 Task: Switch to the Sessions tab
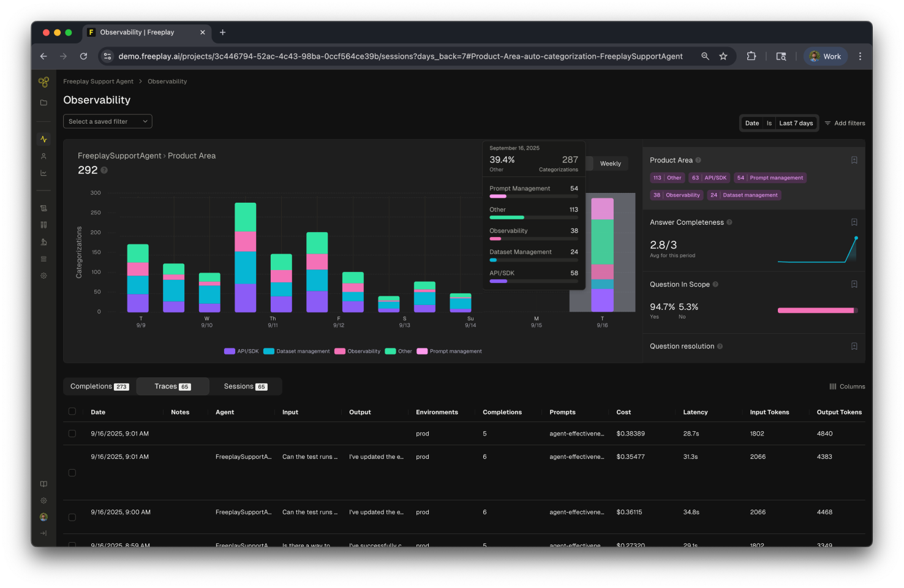point(246,386)
